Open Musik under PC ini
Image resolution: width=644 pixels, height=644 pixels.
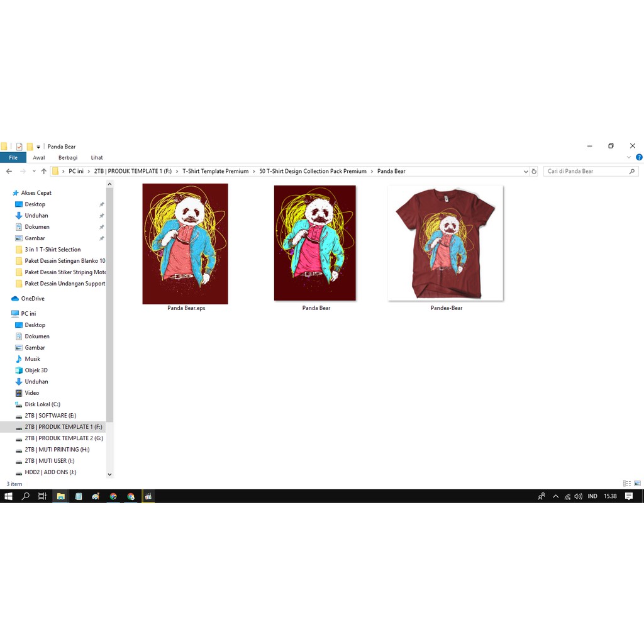33,359
